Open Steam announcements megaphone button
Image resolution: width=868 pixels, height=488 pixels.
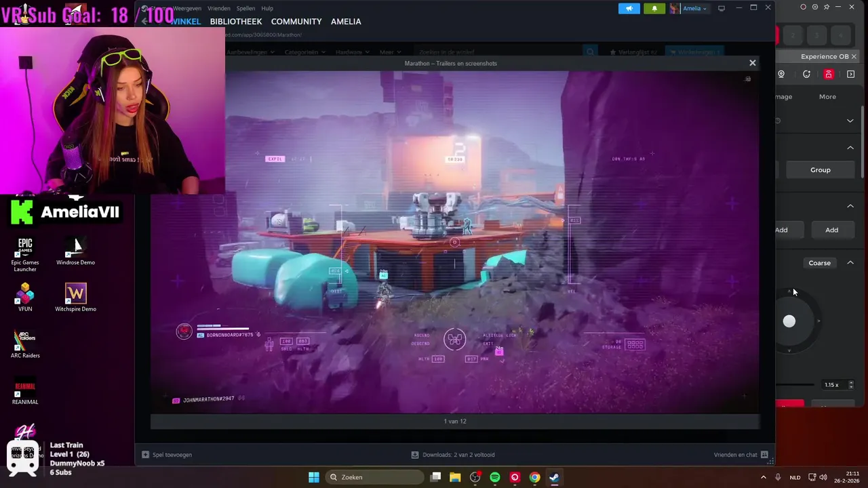[629, 8]
